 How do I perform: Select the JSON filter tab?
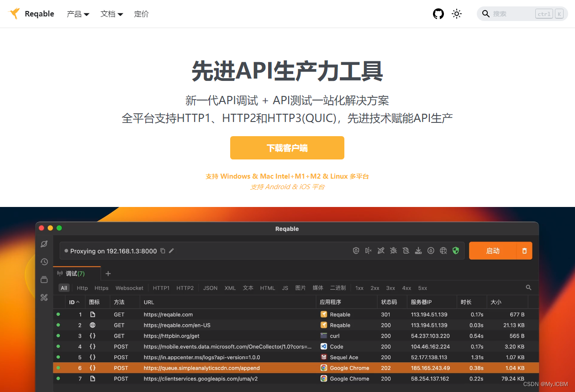210,288
